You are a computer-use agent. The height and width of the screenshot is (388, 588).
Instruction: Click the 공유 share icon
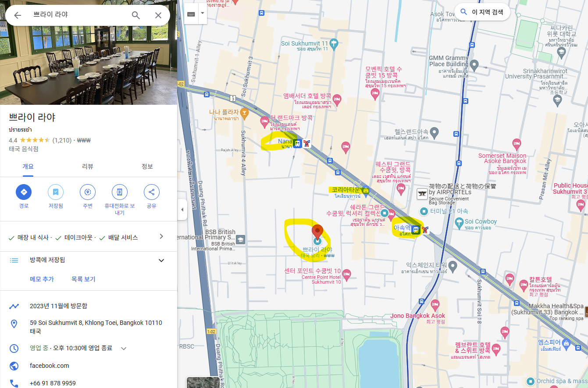152,192
